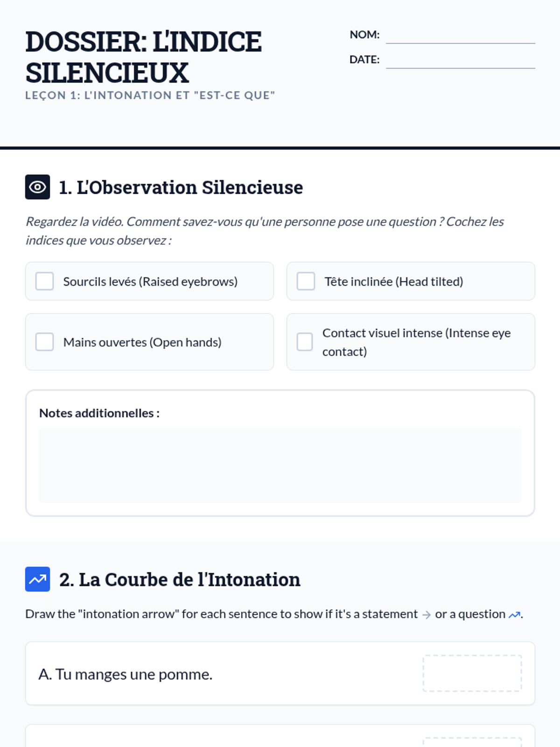
Task: Click the dashed arrow box for sentence A
Action: 472,673
